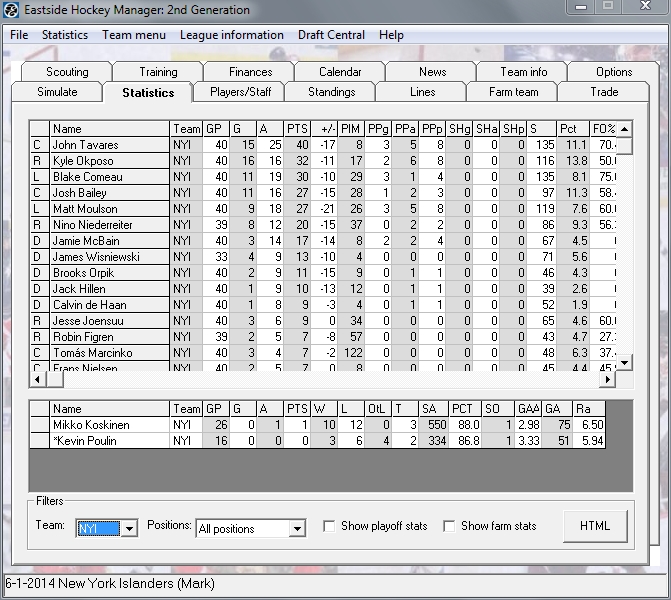Select Jamie McBain row

[323, 241]
